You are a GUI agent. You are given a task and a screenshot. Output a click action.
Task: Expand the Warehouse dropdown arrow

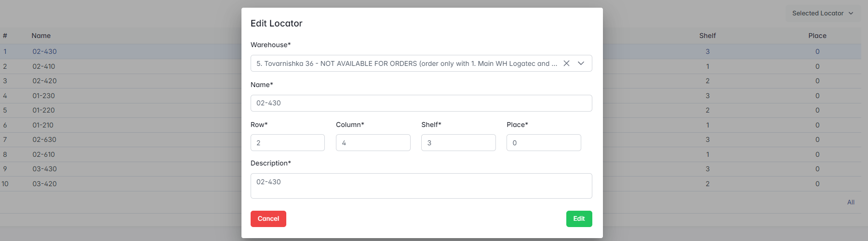coord(581,63)
